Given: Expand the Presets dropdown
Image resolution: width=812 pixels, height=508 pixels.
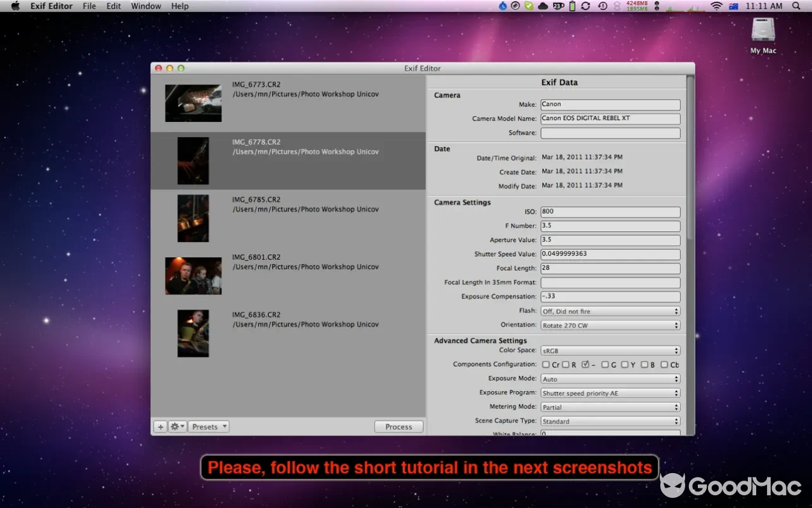Looking at the screenshot, I should 209,426.
